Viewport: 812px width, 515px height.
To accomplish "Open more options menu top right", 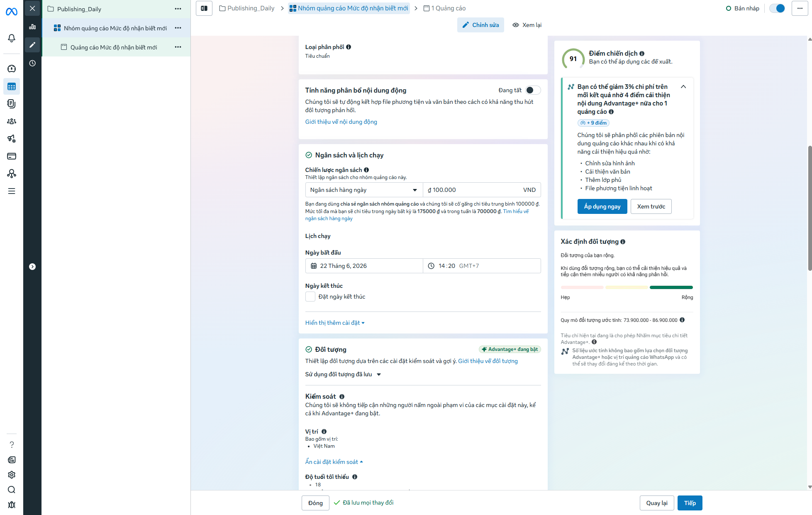I will pyautogui.click(x=800, y=8).
